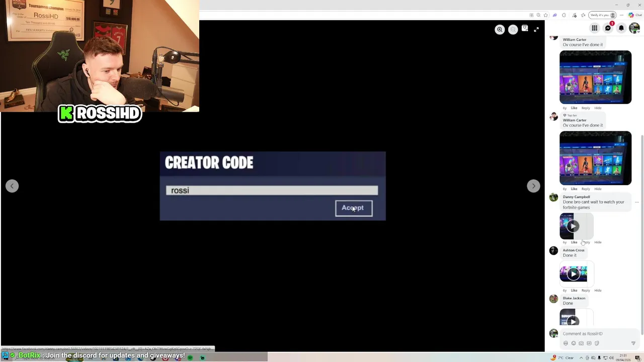Show hidden system tray icons chevron
This screenshot has width=644, height=362.
click(x=581, y=358)
